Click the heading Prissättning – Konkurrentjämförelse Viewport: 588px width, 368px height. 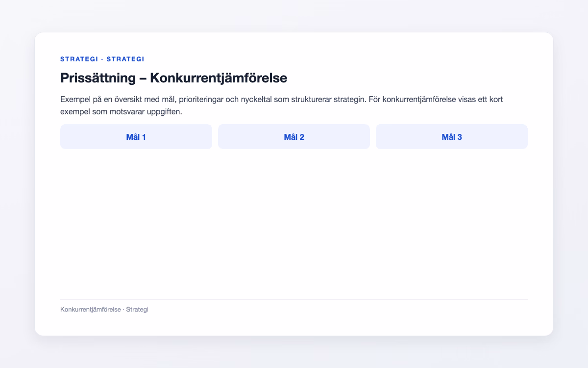pyautogui.click(x=173, y=78)
